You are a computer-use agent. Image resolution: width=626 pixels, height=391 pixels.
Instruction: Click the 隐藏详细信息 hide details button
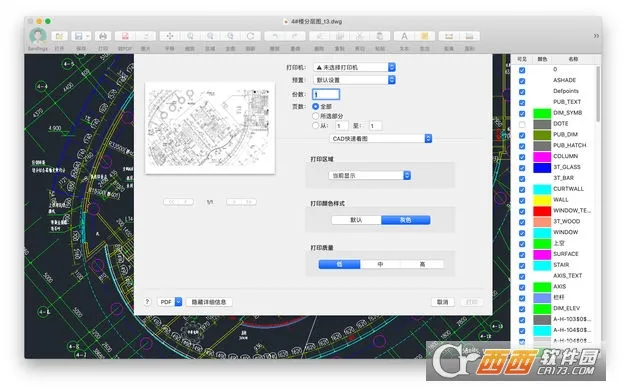tap(209, 302)
